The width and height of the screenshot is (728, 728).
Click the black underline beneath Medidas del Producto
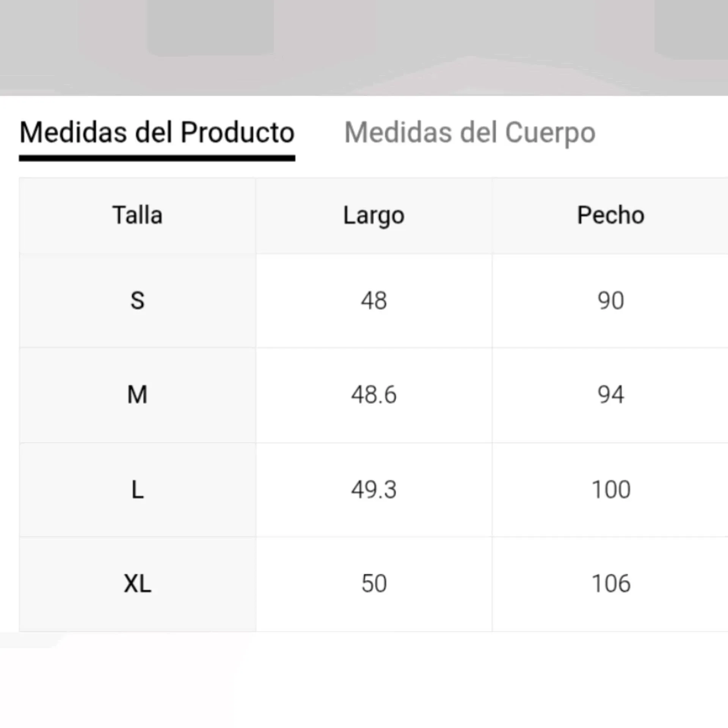coord(157,158)
